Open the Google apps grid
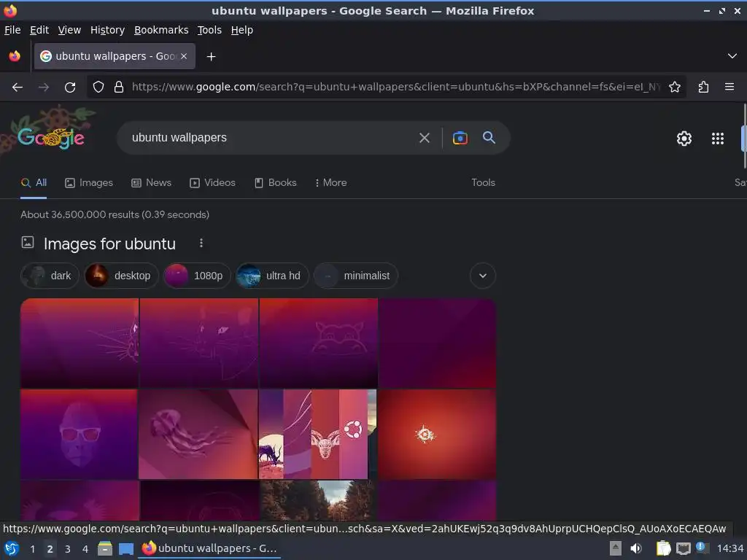The height and width of the screenshot is (560, 747). [x=718, y=139]
